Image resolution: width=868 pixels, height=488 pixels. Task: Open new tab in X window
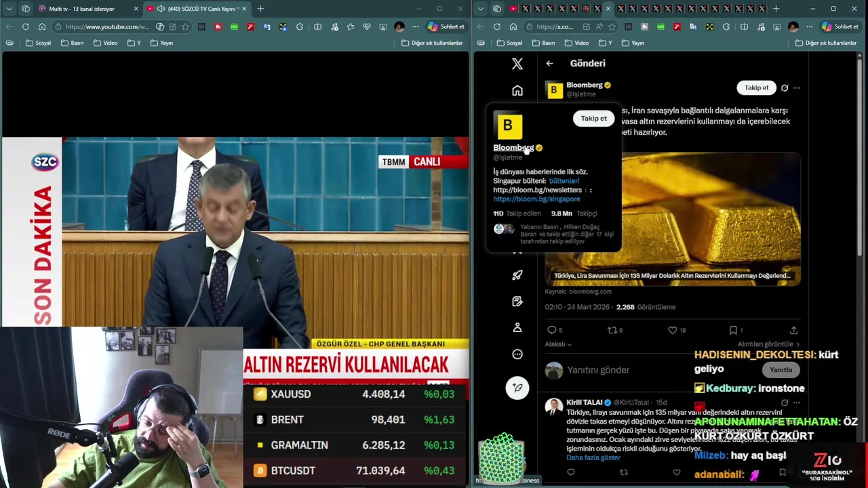click(776, 9)
